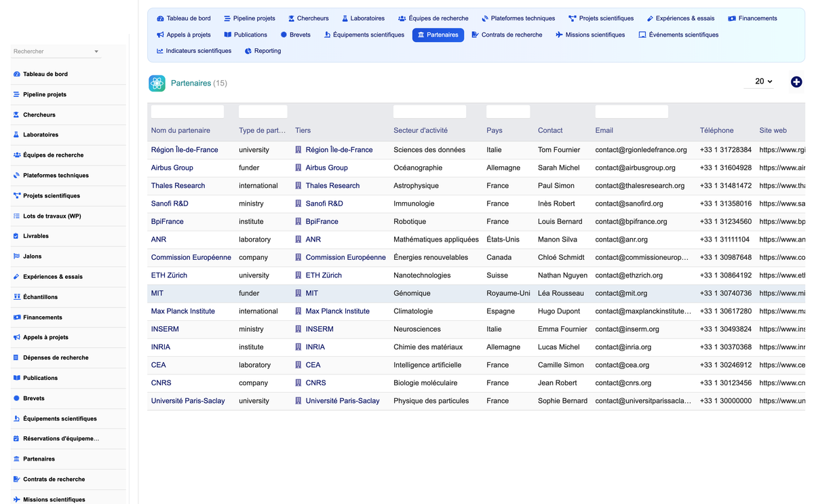Click the Livrables sidebar icon
Image resolution: width=814 pixels, height=504 pixels.
pos(16,236)
